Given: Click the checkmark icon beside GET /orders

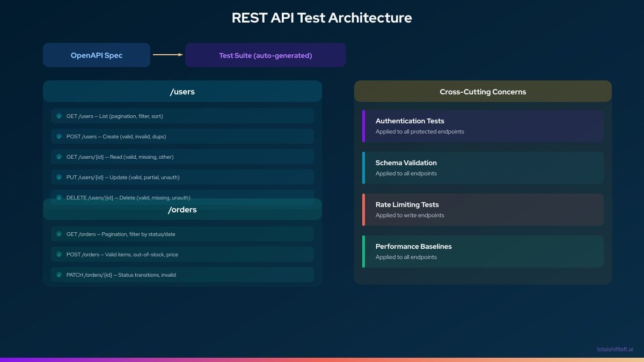Looking at the screenshot, I should click(59, 234).
